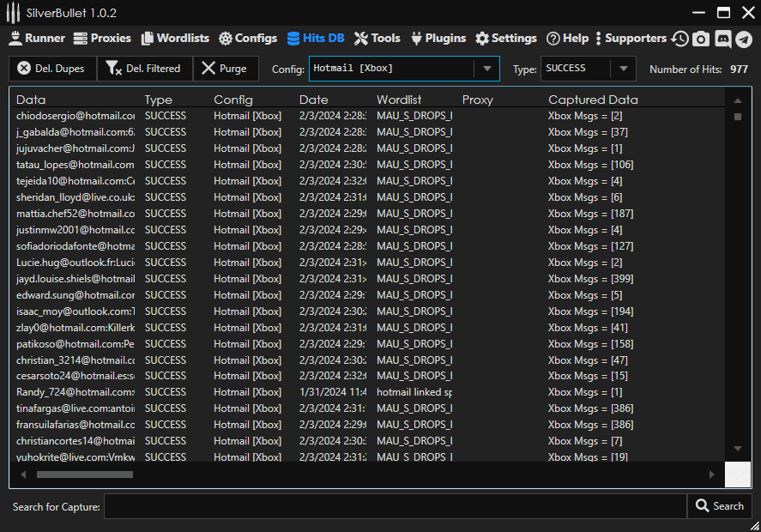Click the log history clock icon

pyautogui.click(x=680, y=39)
